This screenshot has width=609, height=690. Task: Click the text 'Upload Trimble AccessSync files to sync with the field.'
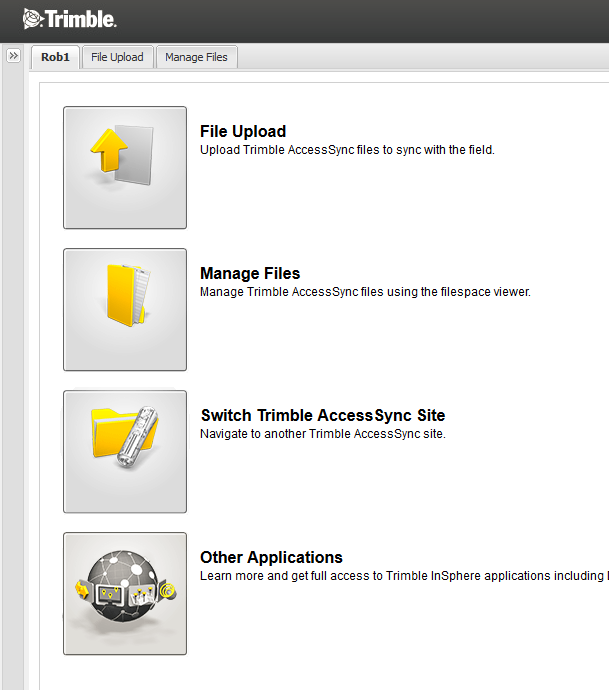click(x=347, y=150)
